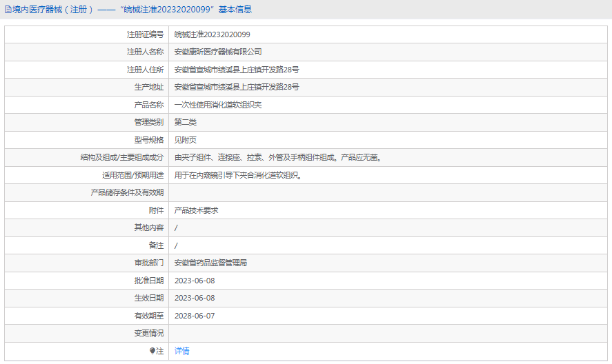Click the 型号规格 label
612x364 pixels.
[x=149, y=140]
